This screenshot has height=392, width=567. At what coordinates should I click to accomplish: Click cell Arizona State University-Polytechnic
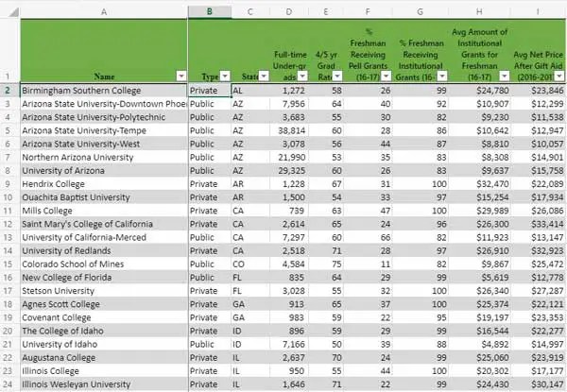104,117
